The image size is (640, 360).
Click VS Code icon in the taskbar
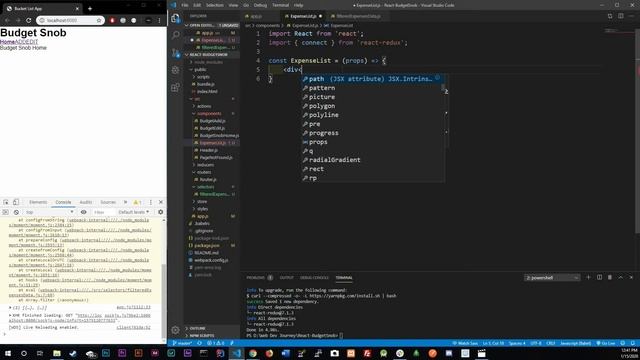[x=237, y=353]
